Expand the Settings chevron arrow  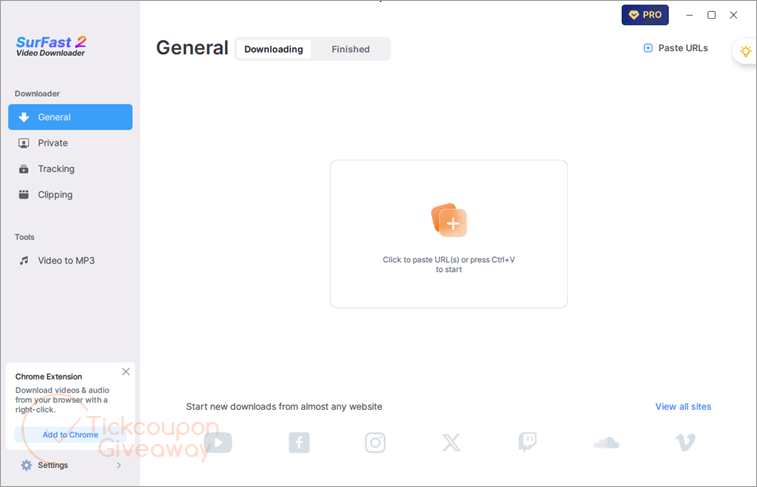tap(119, 465)
